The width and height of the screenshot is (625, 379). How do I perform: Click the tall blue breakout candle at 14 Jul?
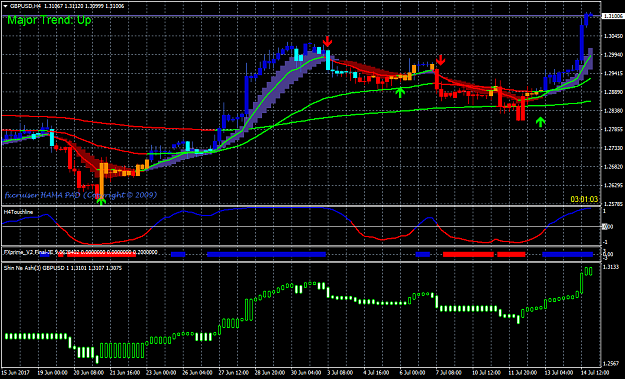[x=582, y=43]
